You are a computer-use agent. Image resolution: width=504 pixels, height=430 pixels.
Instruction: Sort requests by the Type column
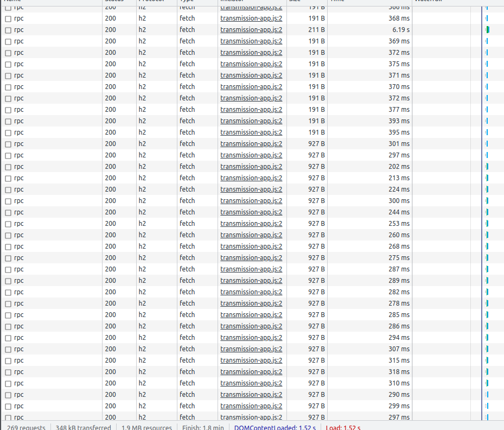point(186,1)
